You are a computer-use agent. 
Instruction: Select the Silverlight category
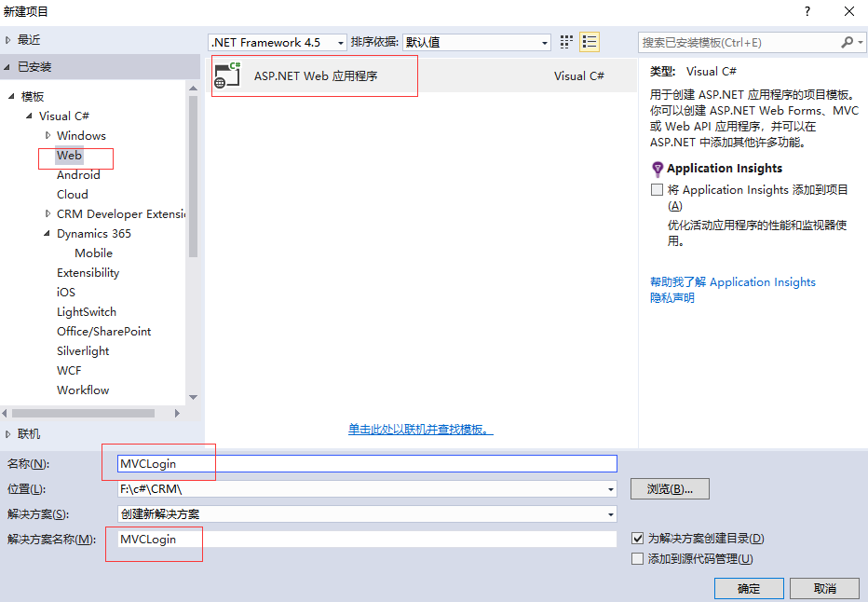[x=83, y=351]
